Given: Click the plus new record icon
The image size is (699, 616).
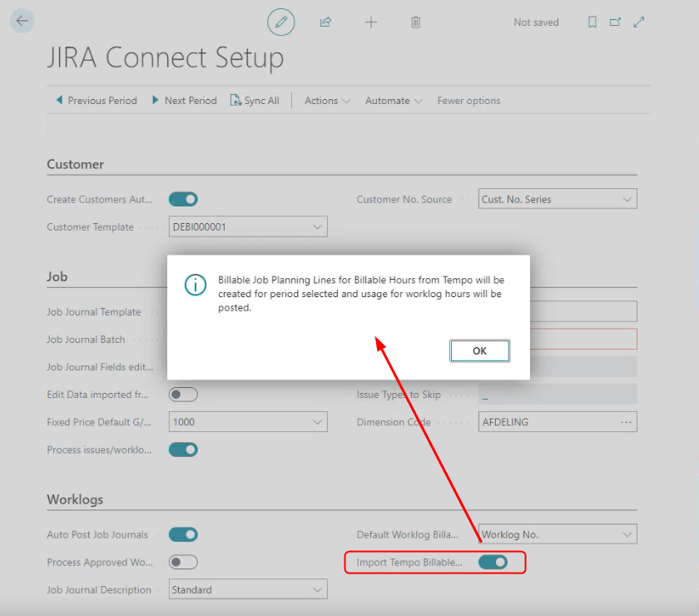Looking at the screenshot, I should tap(371, 22).
